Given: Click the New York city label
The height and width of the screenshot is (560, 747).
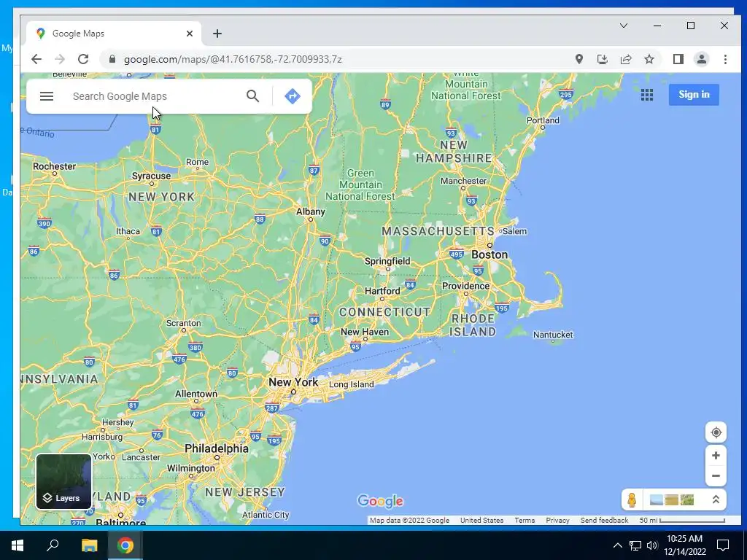Looking at the screenshot, I should click(x=293, y=382).
